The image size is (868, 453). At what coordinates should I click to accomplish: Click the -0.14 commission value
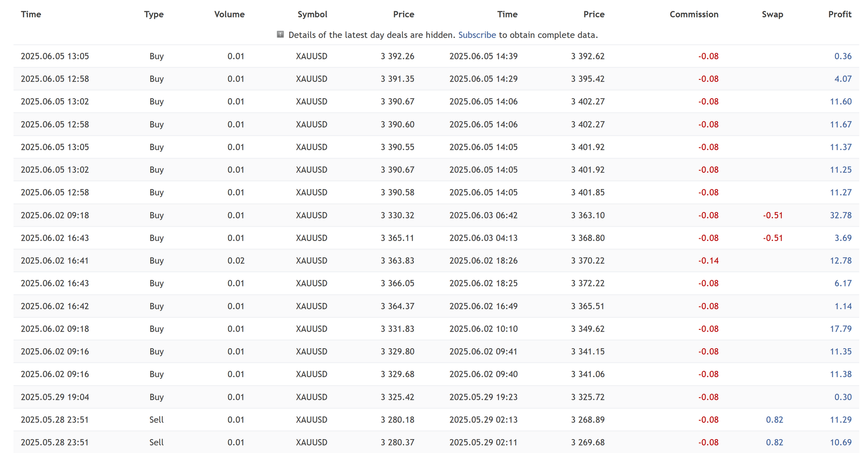click(x=708, y=261)
